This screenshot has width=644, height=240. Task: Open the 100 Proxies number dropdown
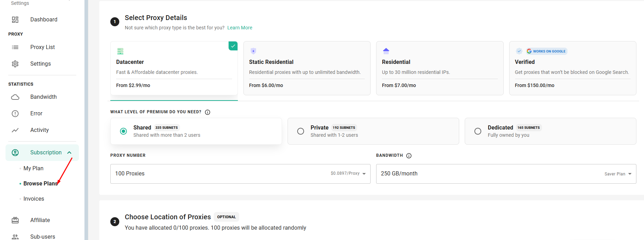[240, 174]
